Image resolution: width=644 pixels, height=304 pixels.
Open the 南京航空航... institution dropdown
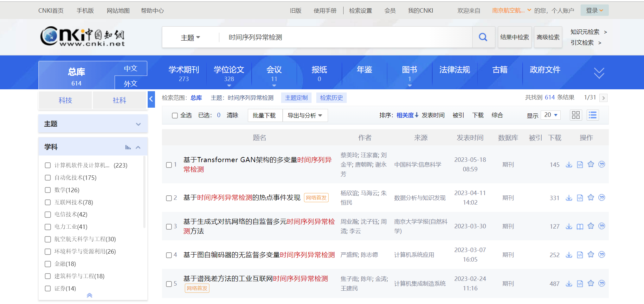[x=511, y=10]
